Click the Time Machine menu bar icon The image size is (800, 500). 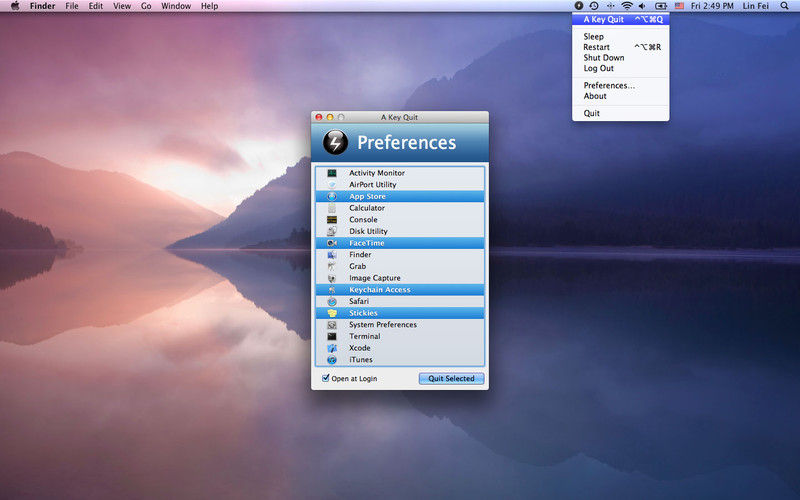click(x=594, y=6)
